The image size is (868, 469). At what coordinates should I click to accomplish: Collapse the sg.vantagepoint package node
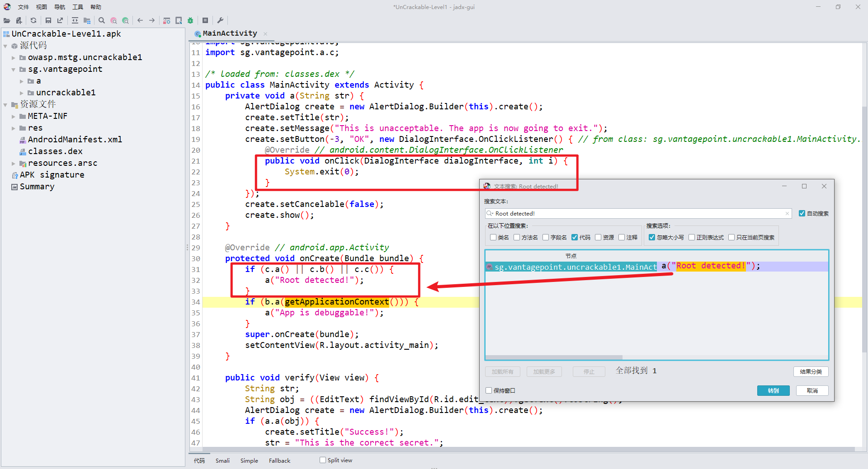point(14,70)
